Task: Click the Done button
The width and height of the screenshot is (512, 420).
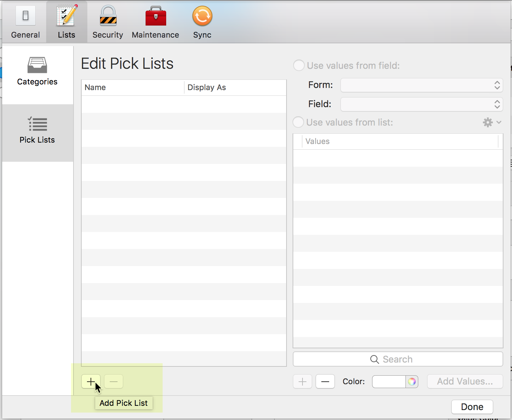Action: tap(472, 407)
